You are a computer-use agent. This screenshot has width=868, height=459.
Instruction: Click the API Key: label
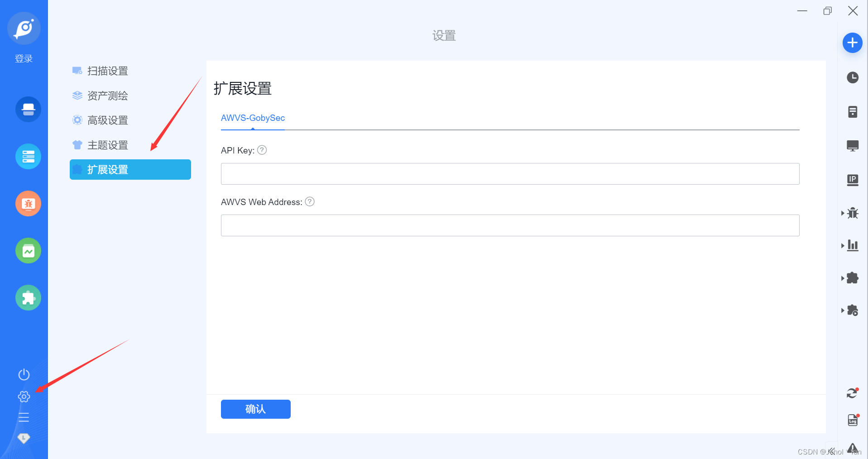[238, 150]
